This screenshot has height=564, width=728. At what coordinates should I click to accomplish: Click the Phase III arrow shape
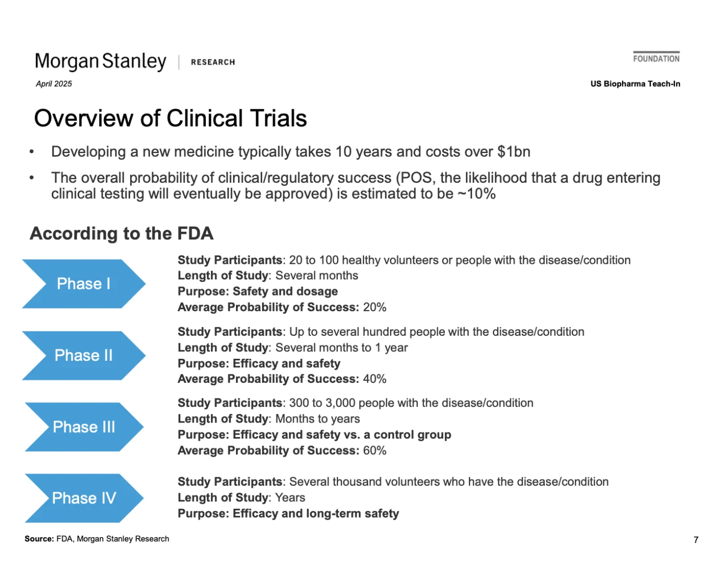(x=84, y=427)
